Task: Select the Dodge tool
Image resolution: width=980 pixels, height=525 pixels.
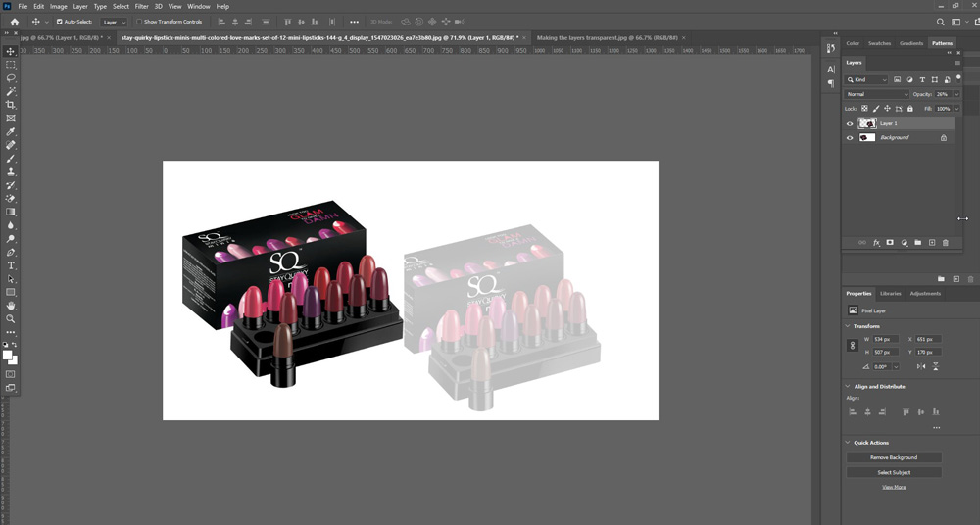Action: click(x=11, y=239)
